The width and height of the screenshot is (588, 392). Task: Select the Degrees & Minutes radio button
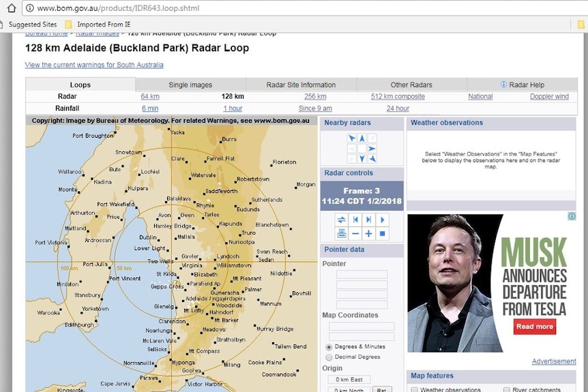tap(329, 346)
